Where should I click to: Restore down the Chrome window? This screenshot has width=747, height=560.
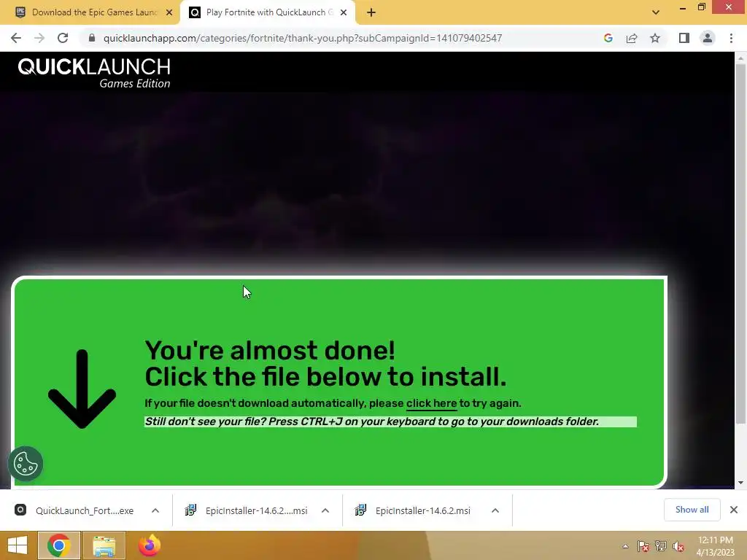(702, 7)
